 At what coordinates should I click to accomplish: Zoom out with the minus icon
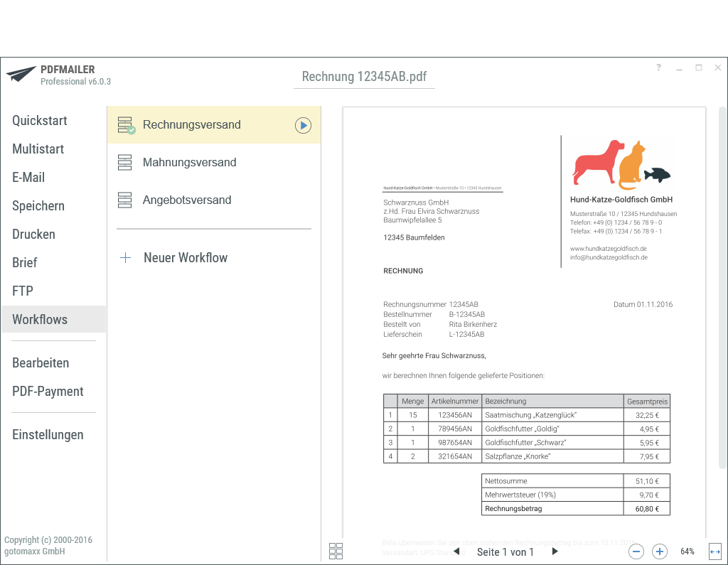click(x=636, y=551)
